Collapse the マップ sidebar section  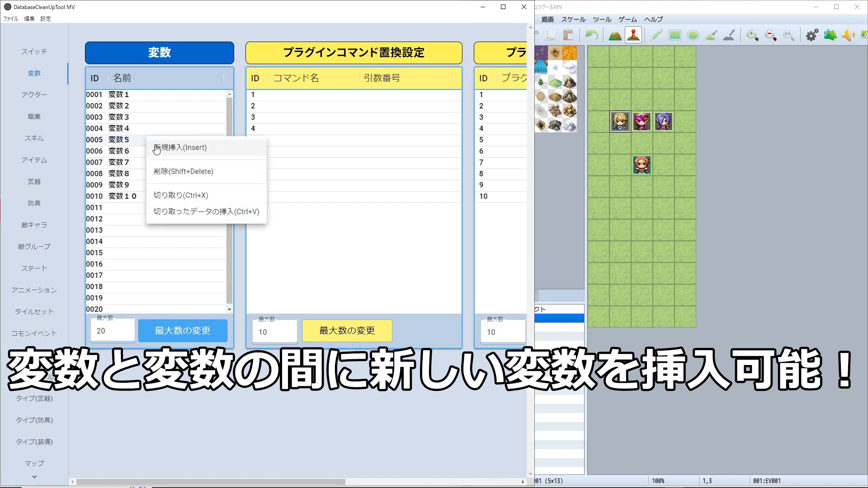34,476
